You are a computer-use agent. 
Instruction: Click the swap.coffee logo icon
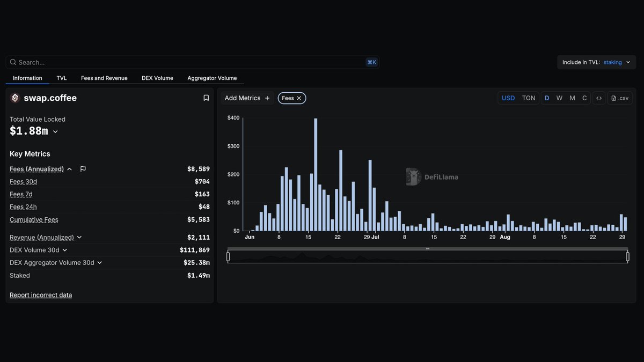pyautogui.click(x=15, y=98)
